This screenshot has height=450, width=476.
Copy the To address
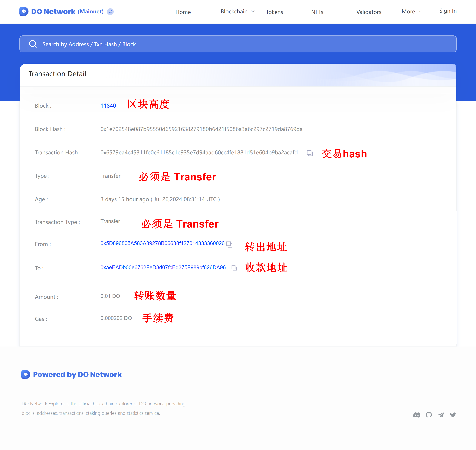point(234,268)
